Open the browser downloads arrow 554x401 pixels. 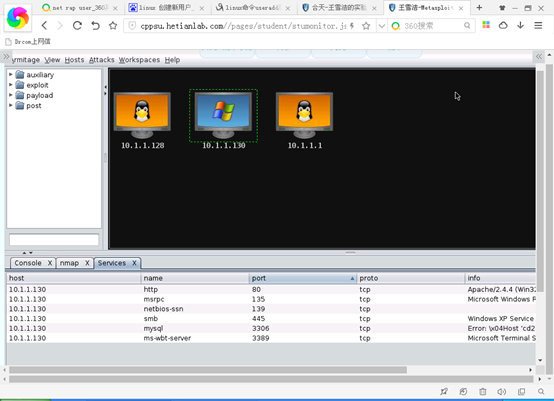(520, 25)
